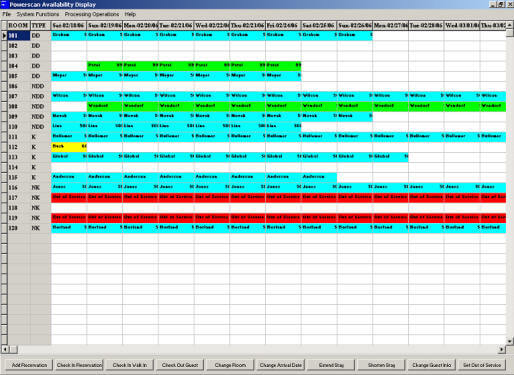
Task: Open the File menu
Action: click(x=6, y=14)
